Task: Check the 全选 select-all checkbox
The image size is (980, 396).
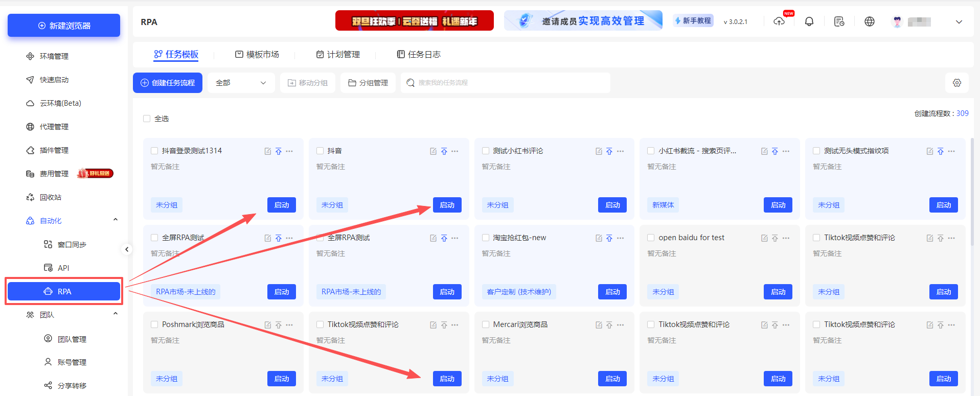Action: [147, 119]
